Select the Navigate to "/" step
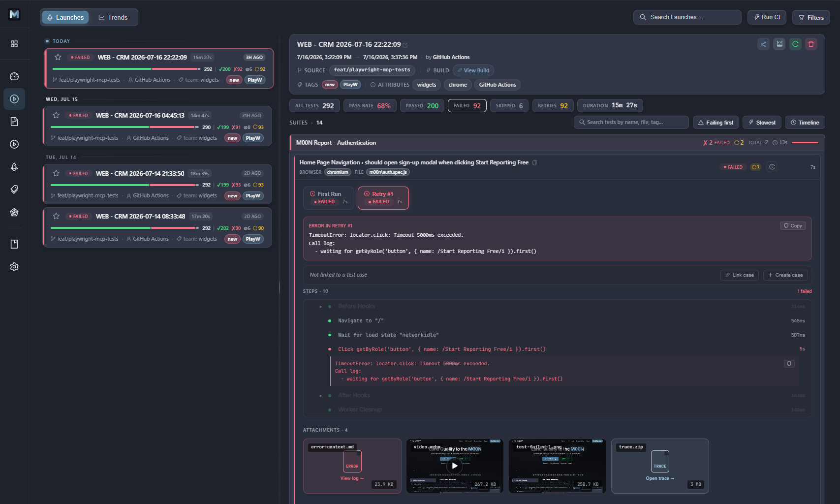The height and width of the screenshot is (504, 840). coord(557,321)
